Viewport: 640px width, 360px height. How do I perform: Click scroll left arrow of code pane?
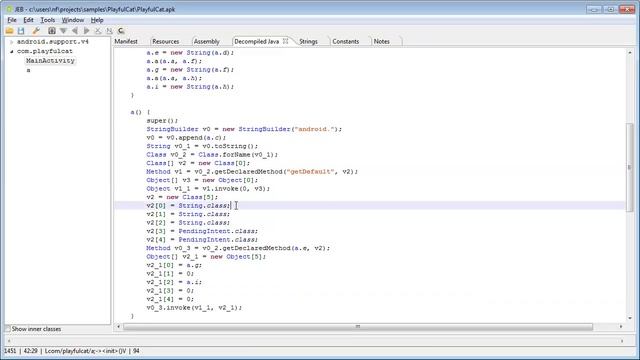(x=118, y=327)
